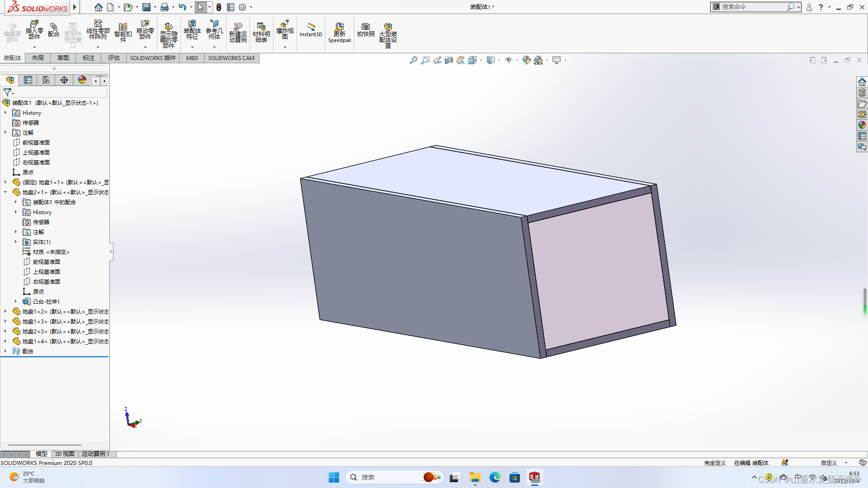This screenshot has width=868, height=488.
Task: Click the Rebuild traffic light icon
Action: 219,7
